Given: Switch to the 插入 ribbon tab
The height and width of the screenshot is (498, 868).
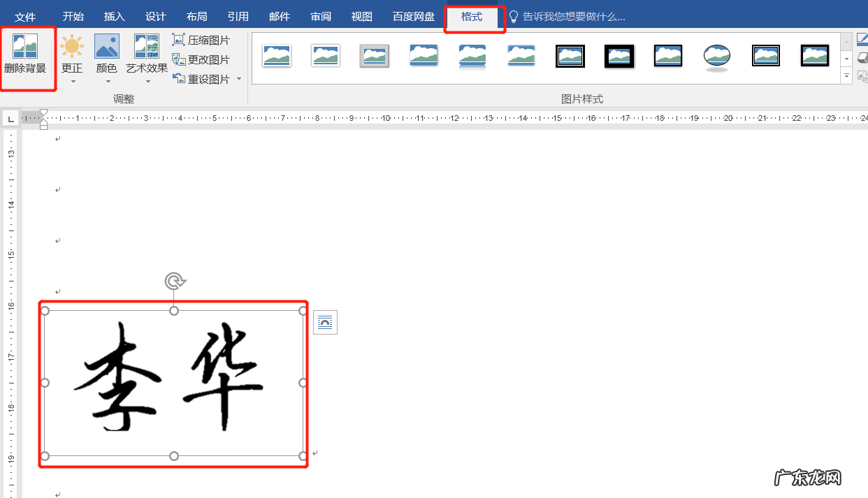Looking at the screenshot, I should [x=114, y=15].
